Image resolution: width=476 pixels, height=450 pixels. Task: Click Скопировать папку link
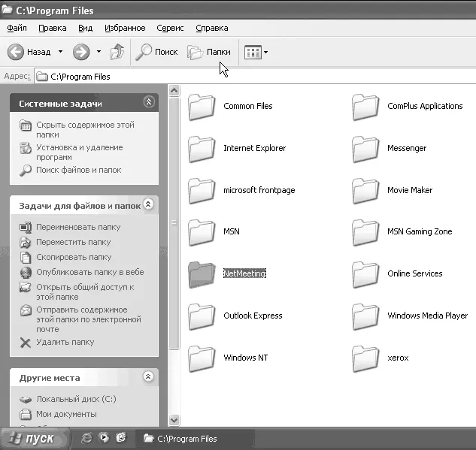pos(74,257)
